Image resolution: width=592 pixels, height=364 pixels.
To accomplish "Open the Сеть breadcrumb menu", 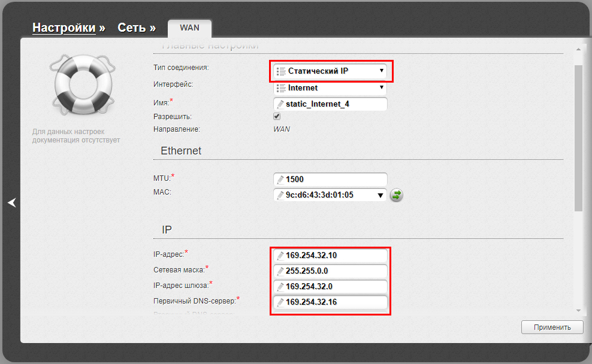I will pos(136,28).
